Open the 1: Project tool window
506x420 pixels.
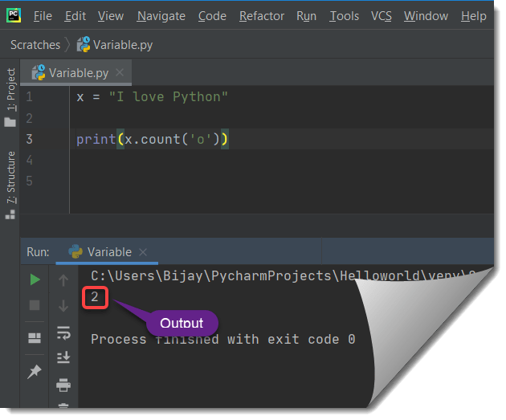[x=11, y=89]
